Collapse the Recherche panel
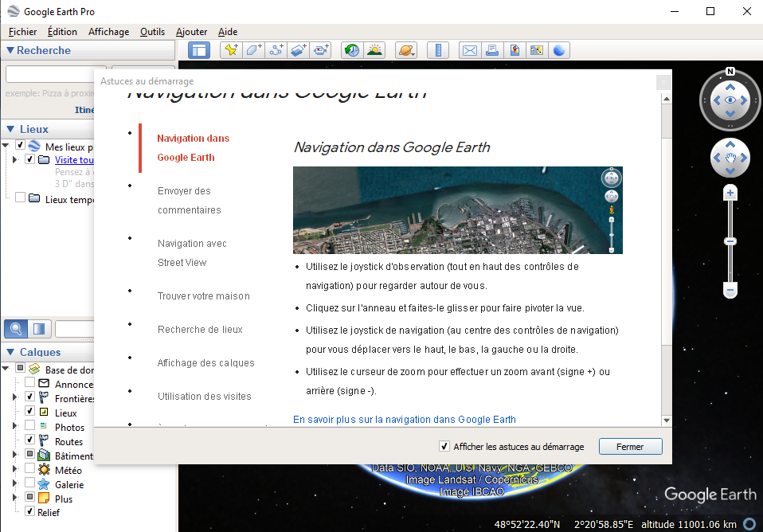The image size is (763, 532). pyautogui.click(x=10, y=50)
